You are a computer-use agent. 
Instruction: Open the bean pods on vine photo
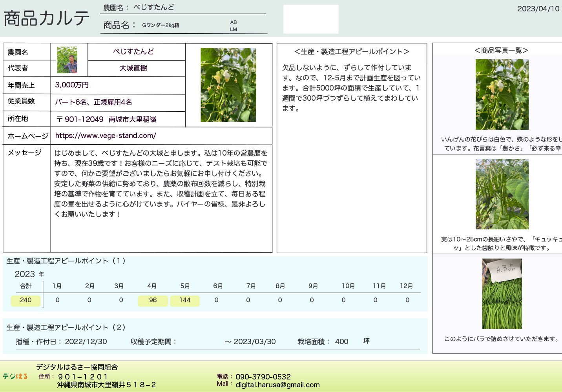pos(502,194)
